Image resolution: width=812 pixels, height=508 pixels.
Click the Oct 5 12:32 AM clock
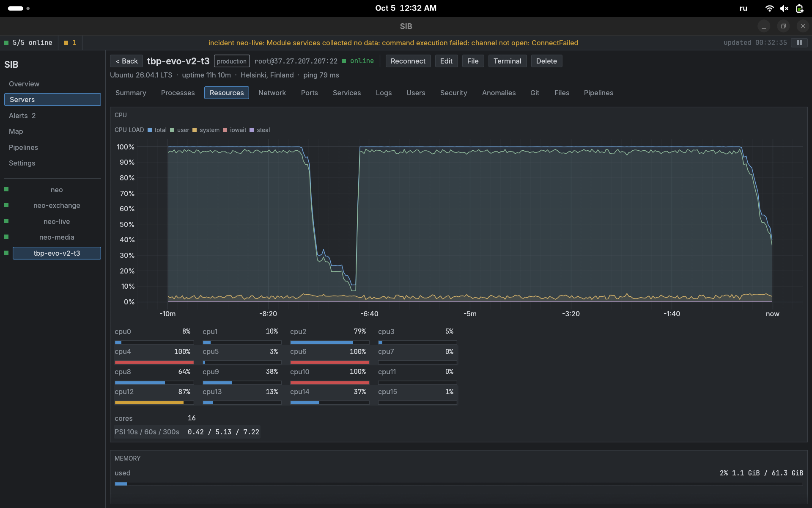click(406, 8)
